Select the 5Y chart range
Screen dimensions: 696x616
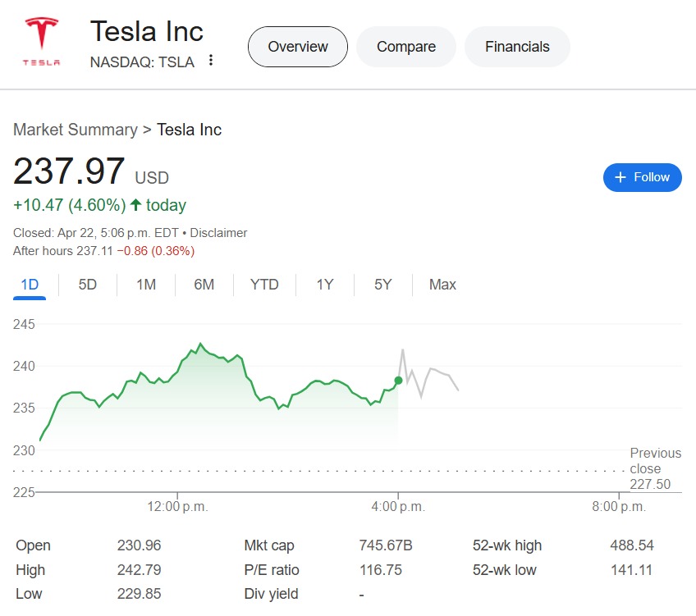coord(383,285)
